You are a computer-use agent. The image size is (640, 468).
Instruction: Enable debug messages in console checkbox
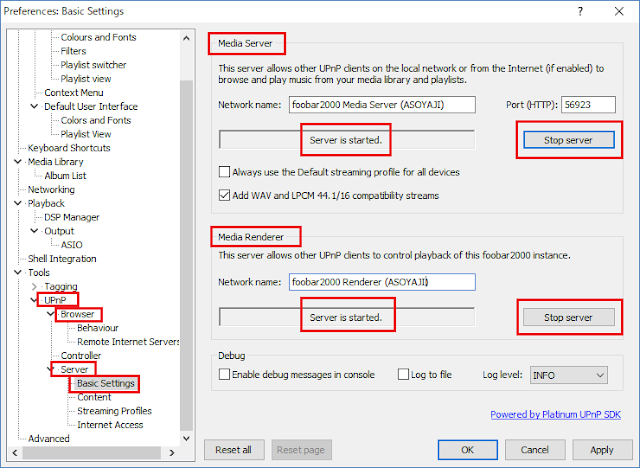224,374
